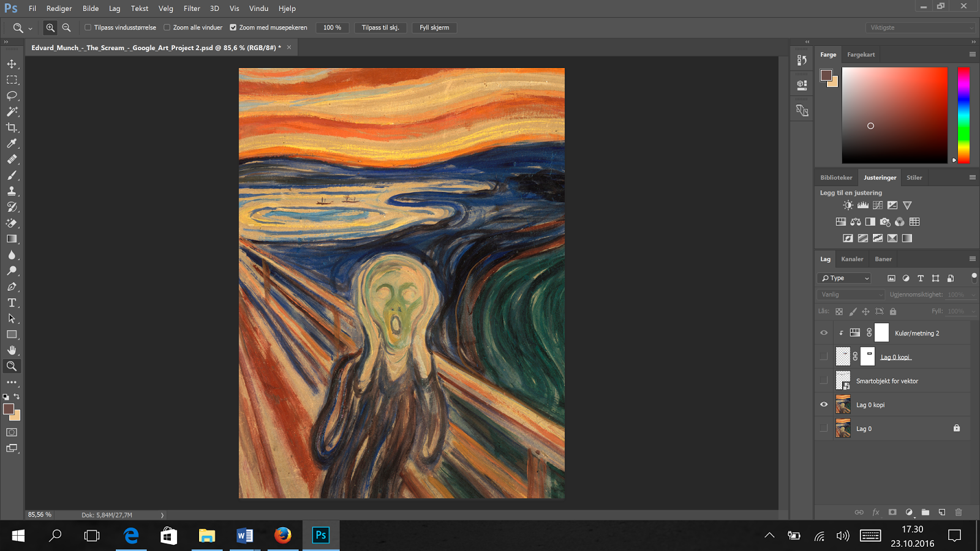980x551 pixels.
Task: Open the layer filter Type dropdown
Action: tap(844, 278)
